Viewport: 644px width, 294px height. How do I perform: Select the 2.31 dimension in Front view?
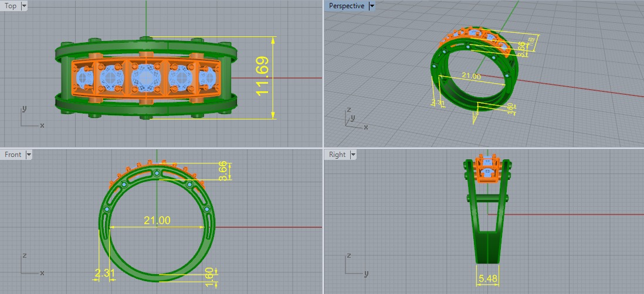pyautogui.click(x=104, y=274)
